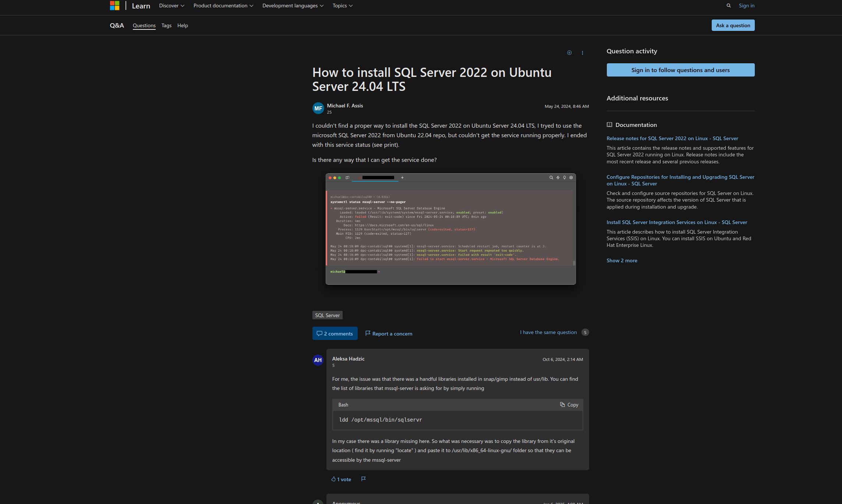Expand the Discover dropdown menu
Viewport: 842px width, 504px height.
(171, 6)
